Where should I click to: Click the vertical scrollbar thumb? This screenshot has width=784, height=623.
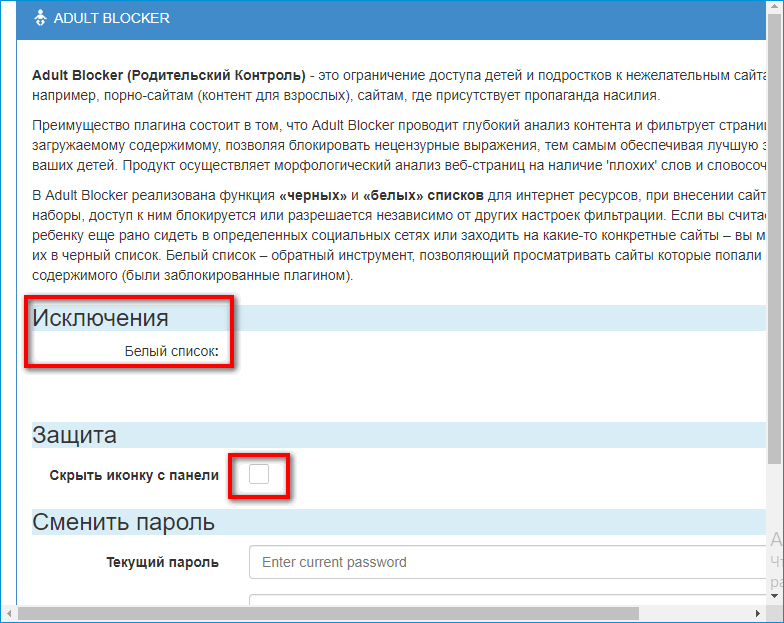pos(774,238)
